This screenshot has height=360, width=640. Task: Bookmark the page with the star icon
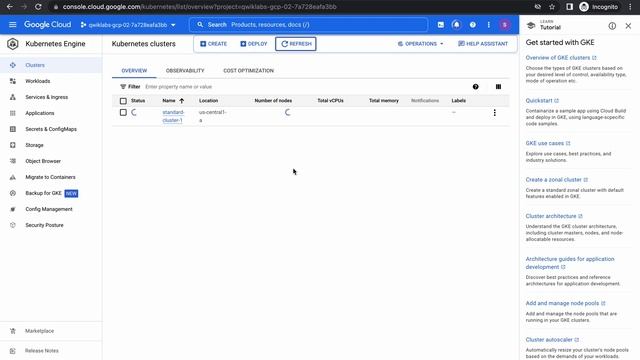[x=552, y=7]
